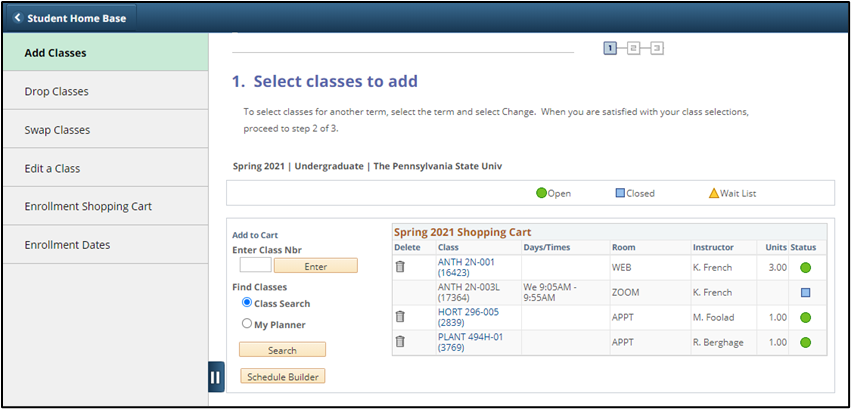Viewport: 851px width, 409px height.
Task: Click the Enter Class Nbr input field
Action: (256, 265)
